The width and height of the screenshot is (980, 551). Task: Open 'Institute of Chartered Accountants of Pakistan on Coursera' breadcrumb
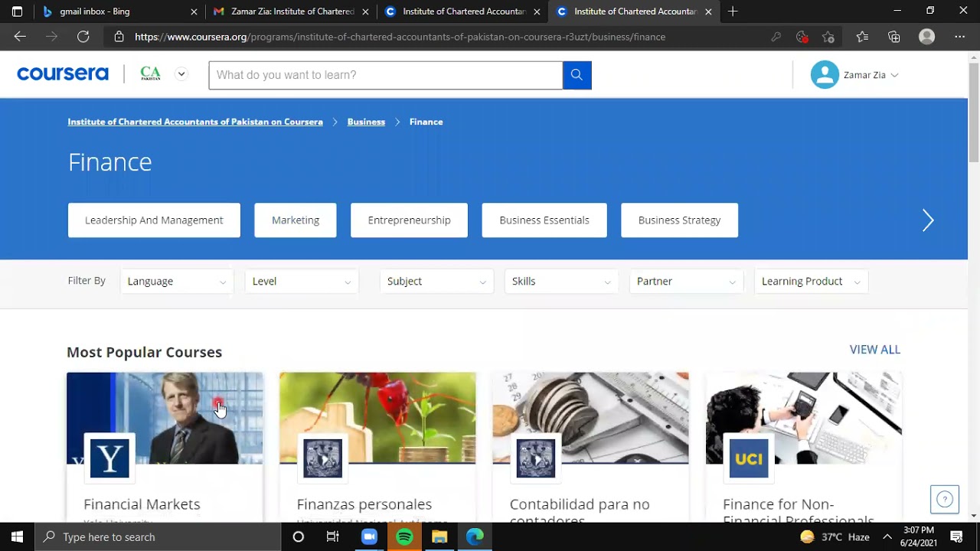pos(195,122)
